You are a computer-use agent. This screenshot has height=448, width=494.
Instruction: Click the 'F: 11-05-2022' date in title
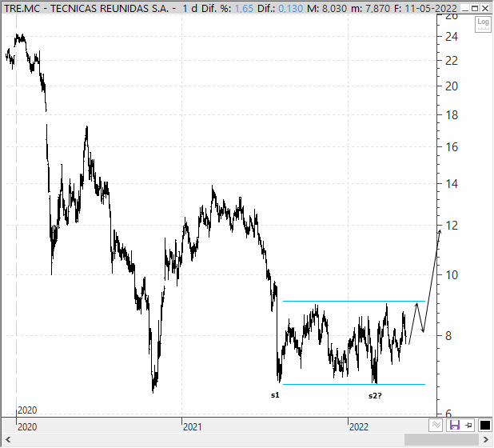pos(425,8)
